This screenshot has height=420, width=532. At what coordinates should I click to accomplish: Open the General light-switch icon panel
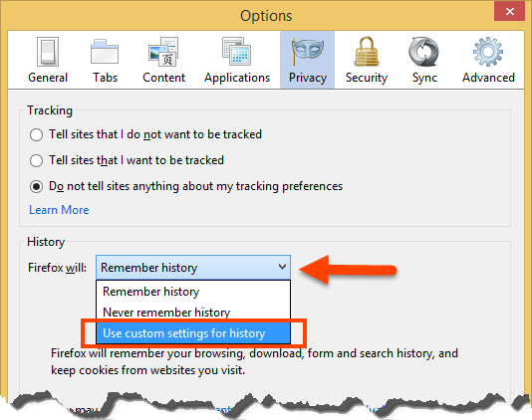tap(48, 60)
